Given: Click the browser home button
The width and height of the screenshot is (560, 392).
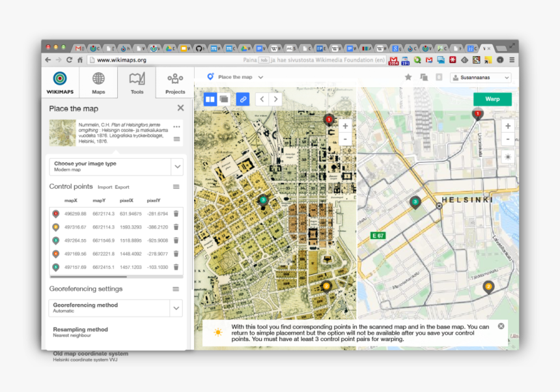Looking at the screenshot, I should click(x=80, y=60).
